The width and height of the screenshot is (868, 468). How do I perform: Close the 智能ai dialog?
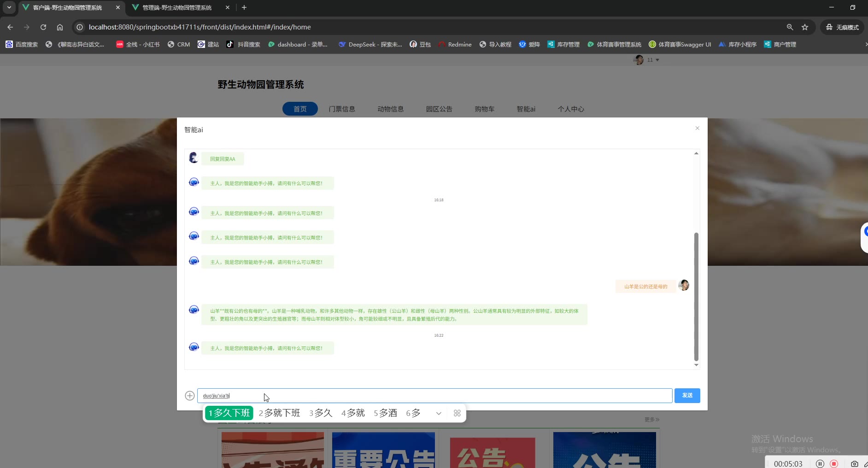click(x=697, y=129)
